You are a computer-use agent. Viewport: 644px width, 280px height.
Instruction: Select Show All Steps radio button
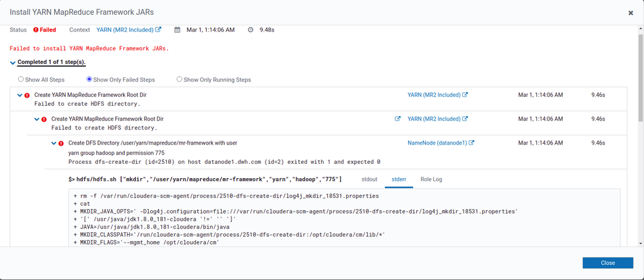pyautogui.click(x=21, y=79)
